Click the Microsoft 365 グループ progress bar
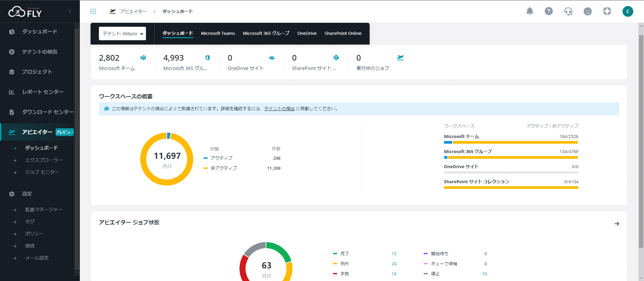 click(511, 157)
